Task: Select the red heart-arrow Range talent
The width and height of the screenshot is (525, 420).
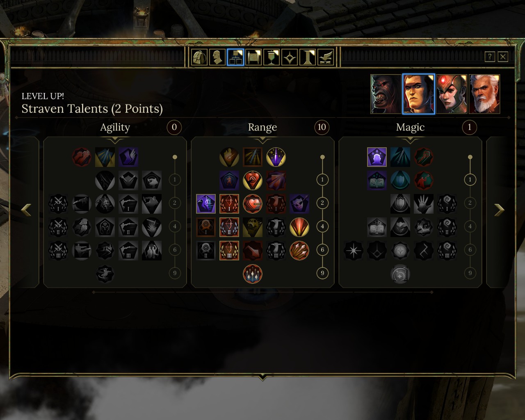Action: tap(253, 204)
